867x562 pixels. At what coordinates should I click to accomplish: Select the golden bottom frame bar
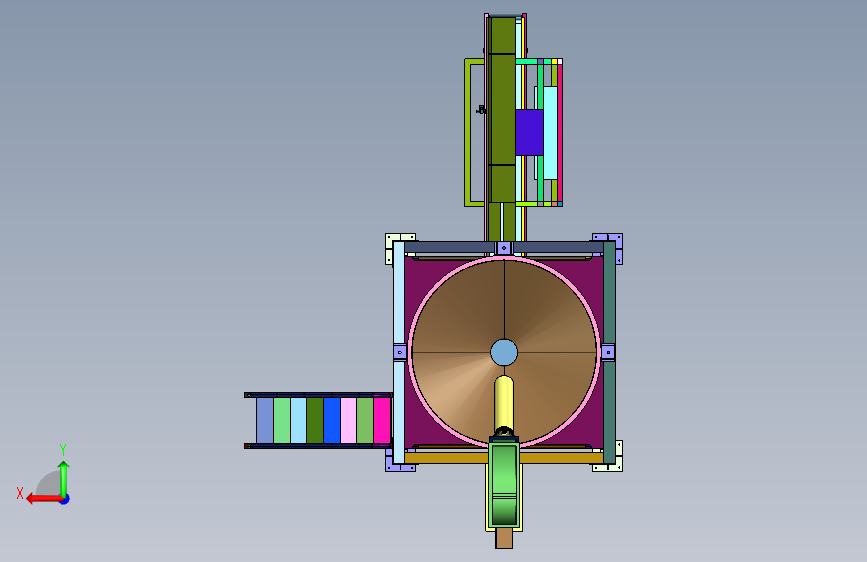[447, 458]
